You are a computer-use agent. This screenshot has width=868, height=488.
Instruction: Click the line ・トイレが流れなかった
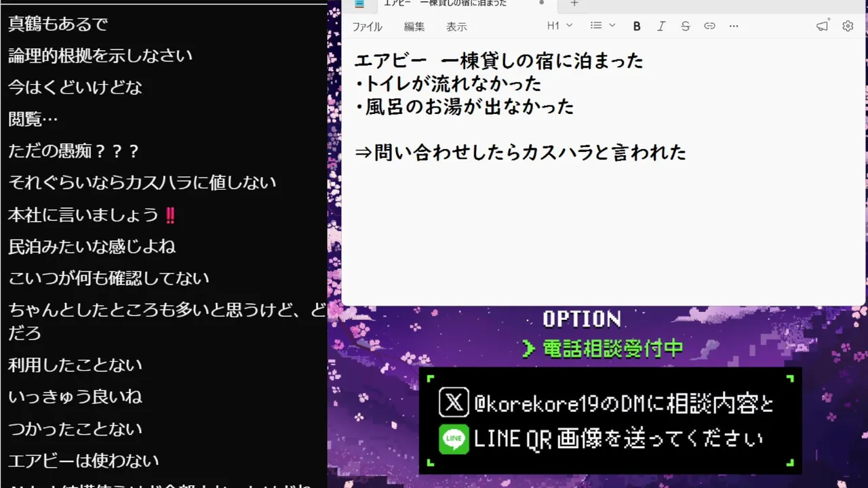tap(448, 83)
